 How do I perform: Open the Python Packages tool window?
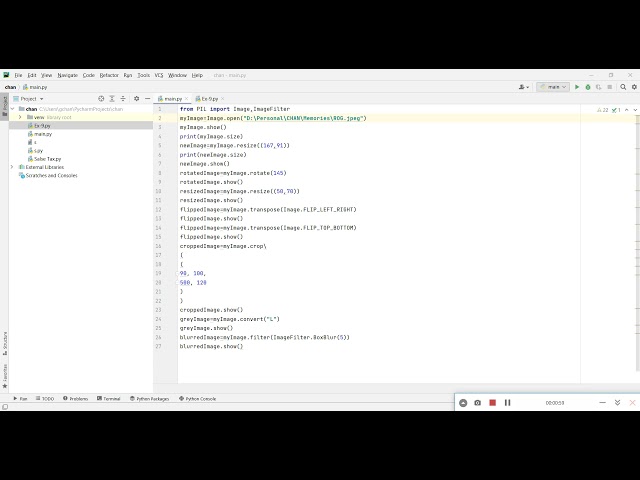[x=149, y=398]
